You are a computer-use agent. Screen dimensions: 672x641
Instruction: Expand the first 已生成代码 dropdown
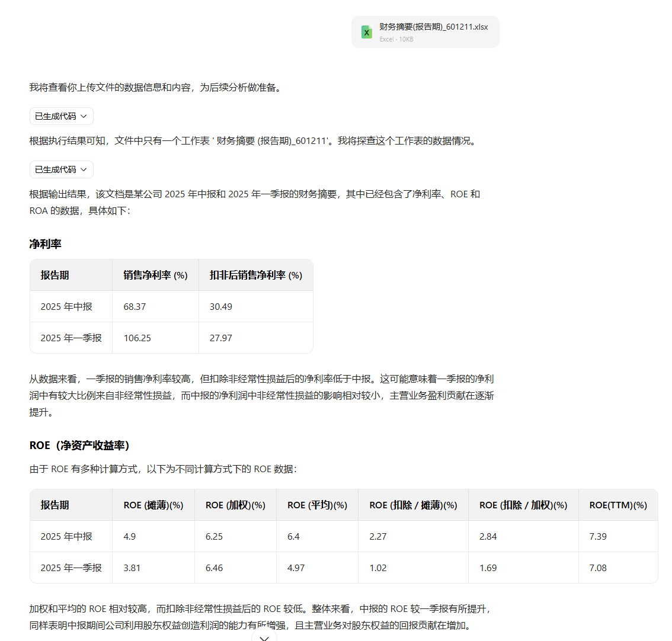61,116
